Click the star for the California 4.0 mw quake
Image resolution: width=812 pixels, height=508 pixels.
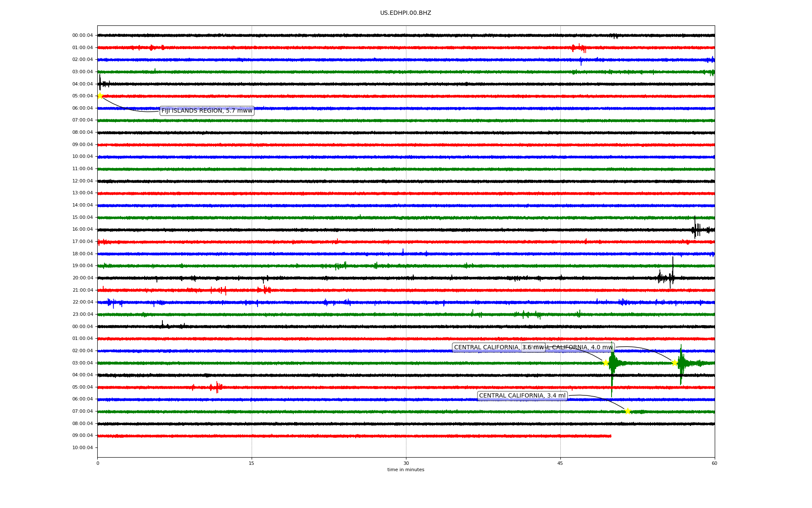(x=675, y=363)
